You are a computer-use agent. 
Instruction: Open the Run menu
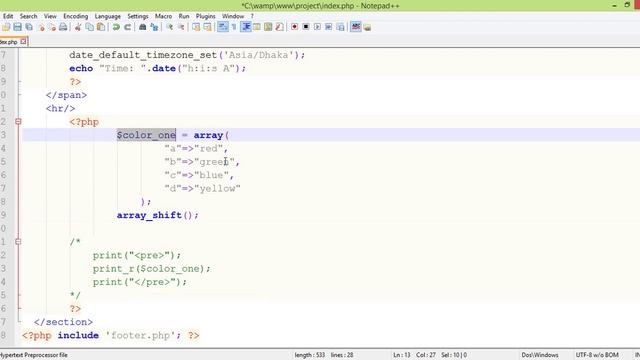tap(184, 16)
